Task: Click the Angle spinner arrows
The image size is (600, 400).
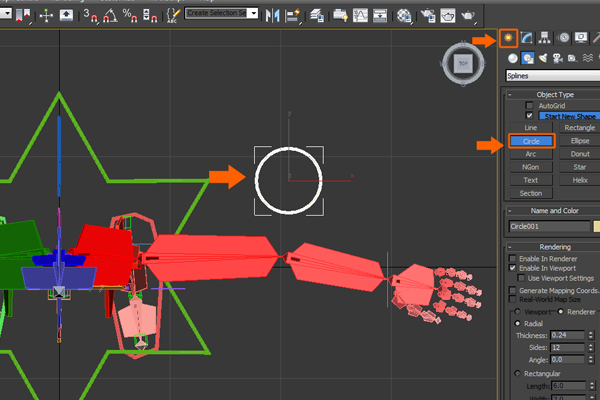Action: (591, 360)
